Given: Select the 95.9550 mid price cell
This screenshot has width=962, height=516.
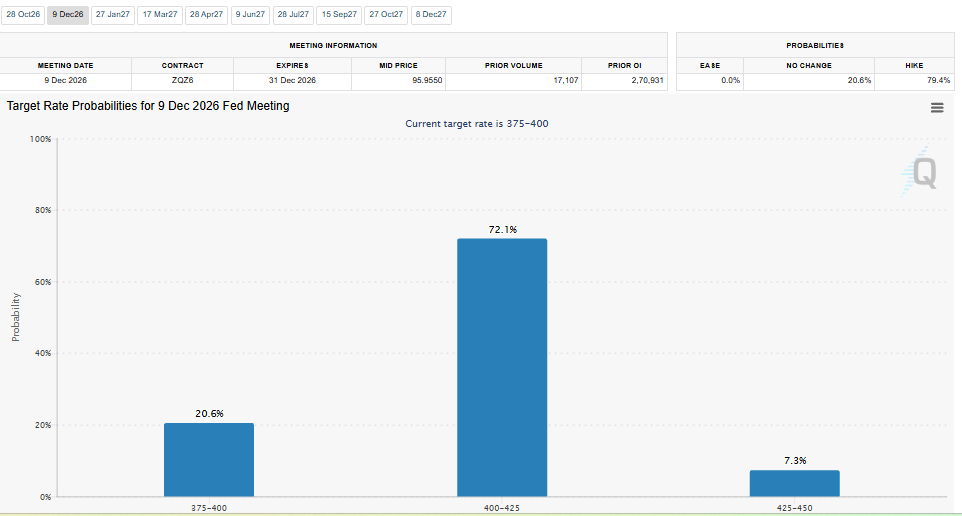Looking at the screenshot, I should coord(398,80).
